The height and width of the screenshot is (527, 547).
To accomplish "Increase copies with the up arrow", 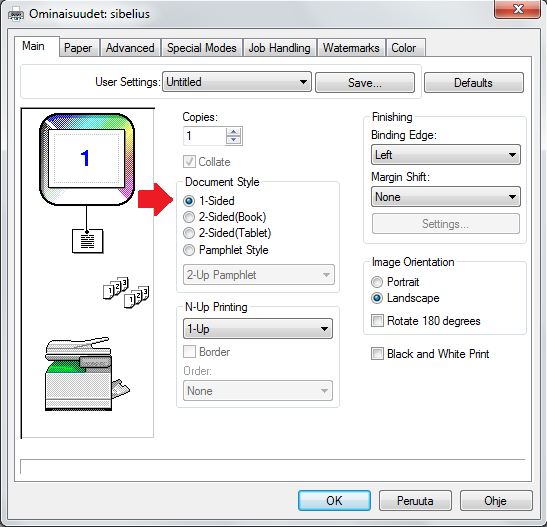I will tap(233, 132).
